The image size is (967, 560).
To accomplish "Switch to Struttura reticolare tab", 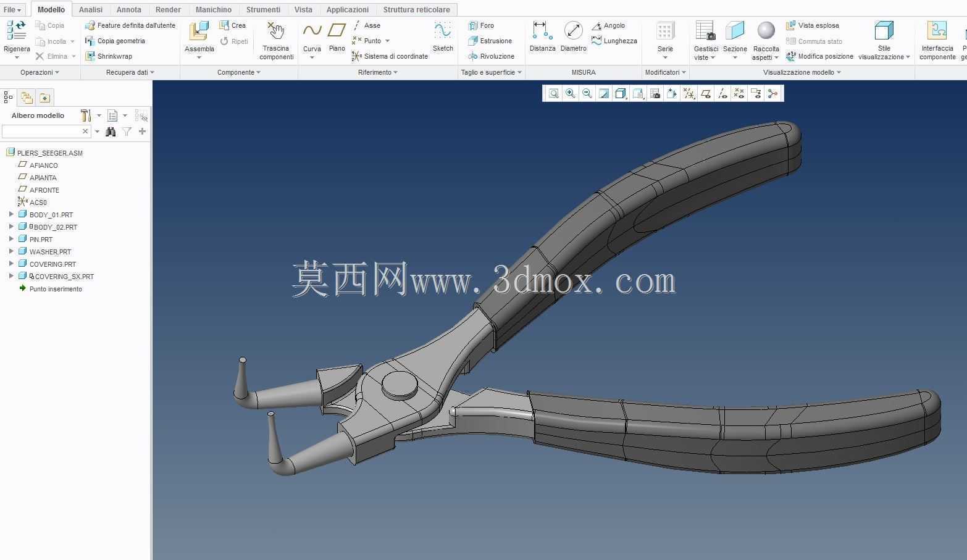I will (x=416, y=10).
